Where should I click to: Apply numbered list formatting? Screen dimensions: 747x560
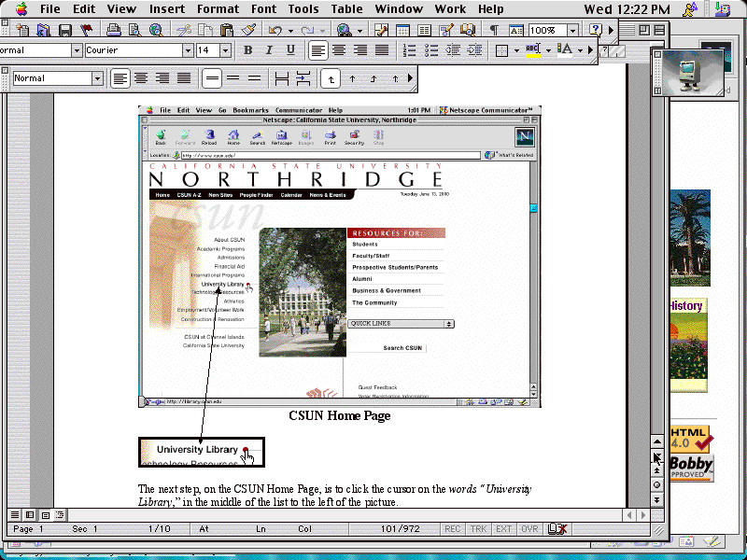coord(409,50)
